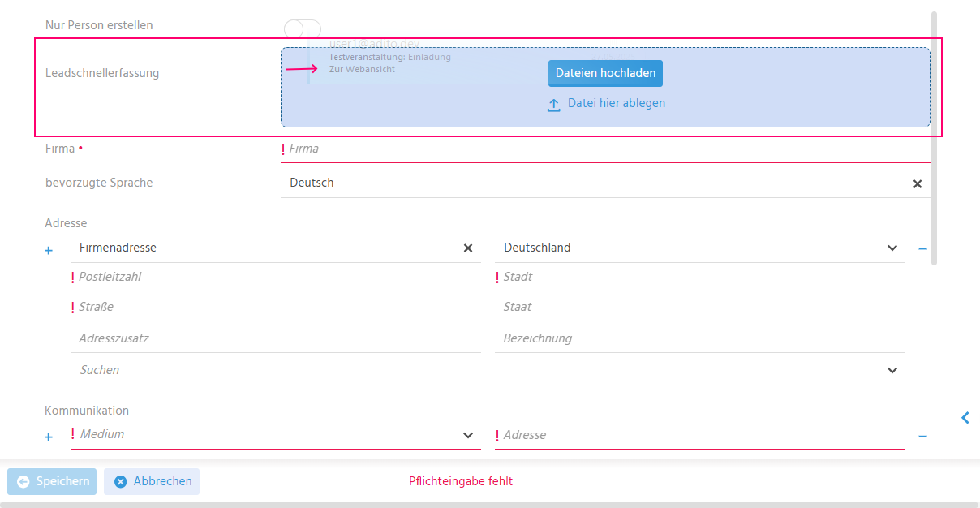Click the Abbrechen button

[152, 481]
